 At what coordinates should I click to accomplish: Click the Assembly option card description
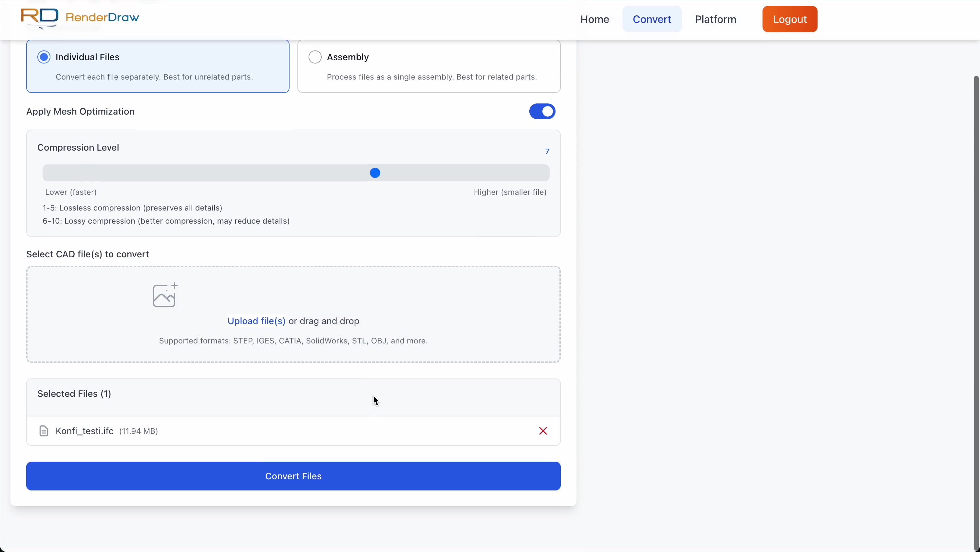(432, 77)
